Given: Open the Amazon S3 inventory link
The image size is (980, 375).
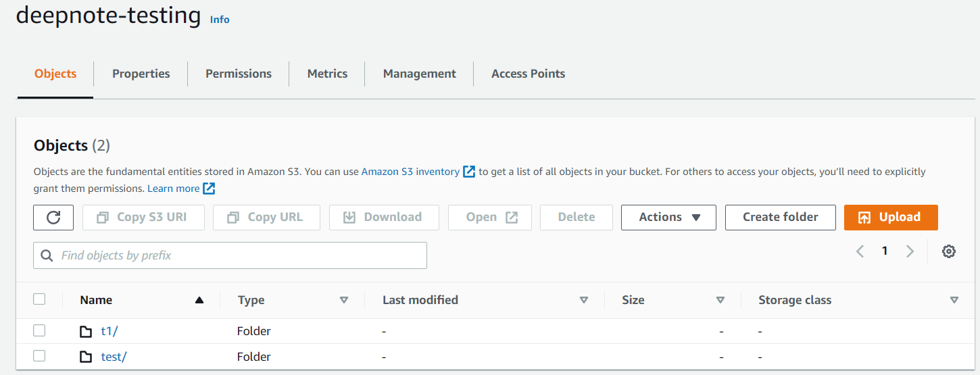Looking at the screenshot, I should pos(410,172).
